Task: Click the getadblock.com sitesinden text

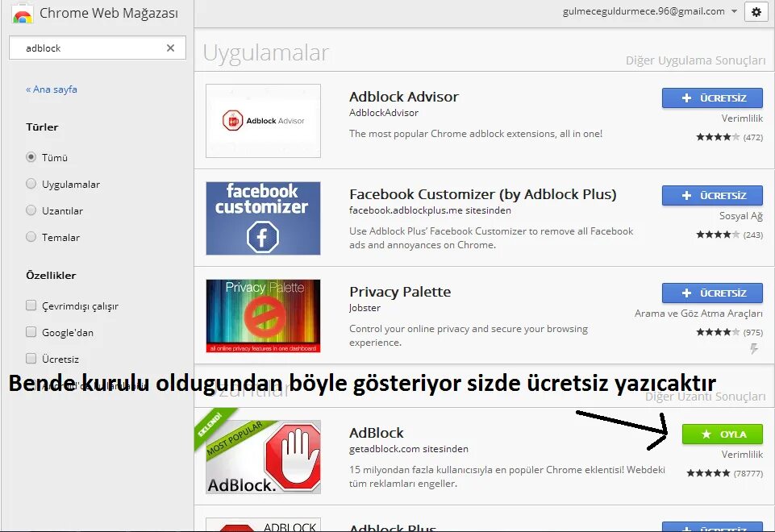Action: click(408, 449)
